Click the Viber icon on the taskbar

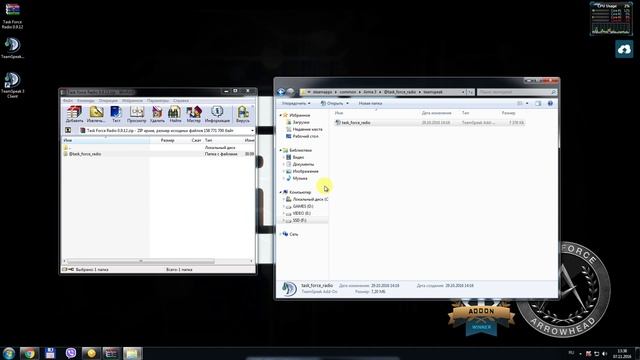tap(71, 353)
